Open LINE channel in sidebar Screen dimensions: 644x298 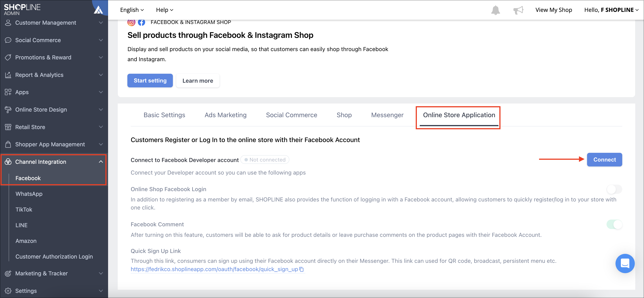pyautogui.click(x=22, y=225)
